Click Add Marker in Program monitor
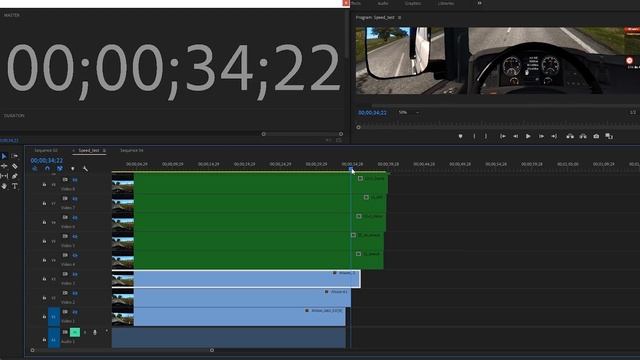 [x=460, y=136]
